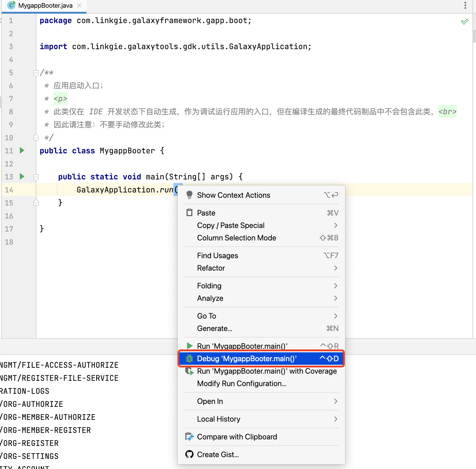Choose Column Selection Mode from menu

click(261, 238)
